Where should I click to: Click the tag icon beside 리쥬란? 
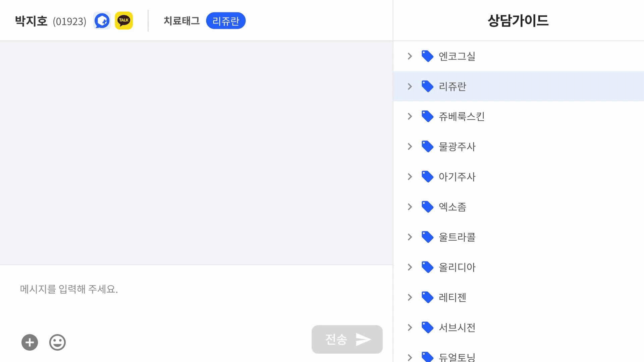pyautogui.click(x=427, y=86)
